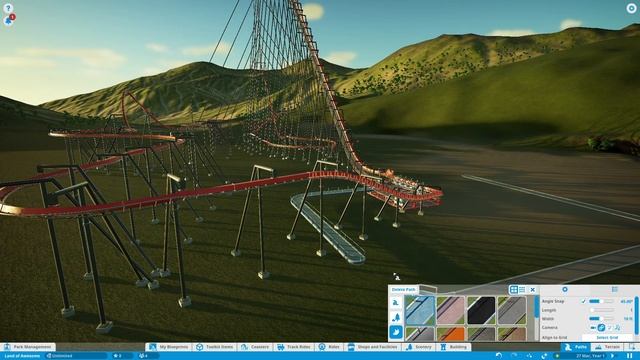Screen dimensions: 640x360
Task: Click the game speed forward arrow
Action: pyautogui.click(x=612, y=356)
